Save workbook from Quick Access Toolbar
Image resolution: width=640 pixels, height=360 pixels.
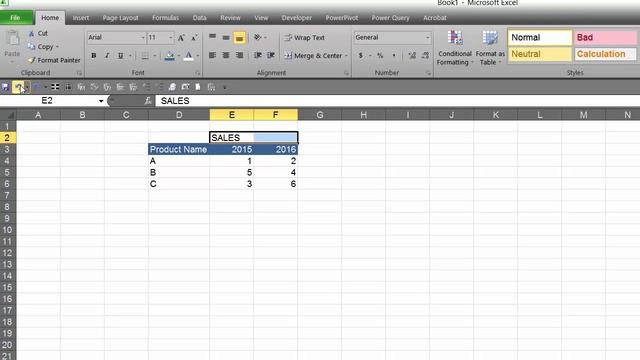5,87
